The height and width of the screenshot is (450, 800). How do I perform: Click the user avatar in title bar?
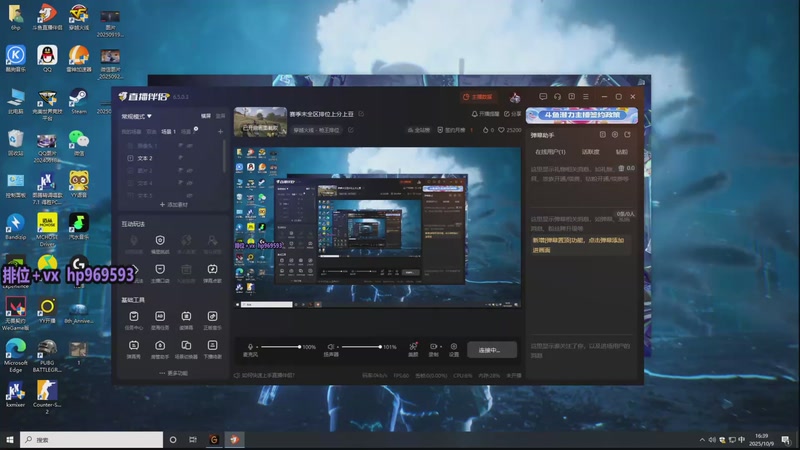[515, 97]
